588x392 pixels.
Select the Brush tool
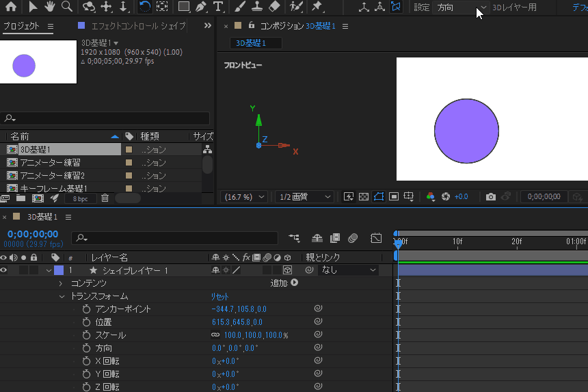click(x=240, y=6)
